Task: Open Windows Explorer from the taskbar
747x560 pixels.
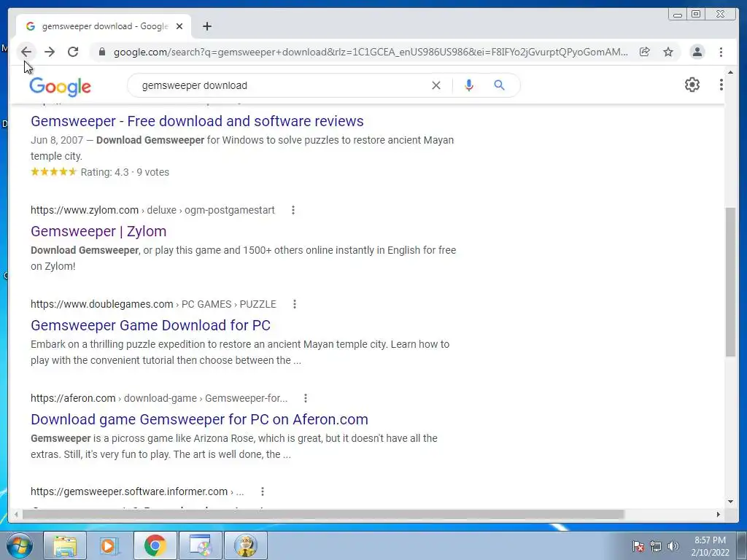Action: pos(65,545)
